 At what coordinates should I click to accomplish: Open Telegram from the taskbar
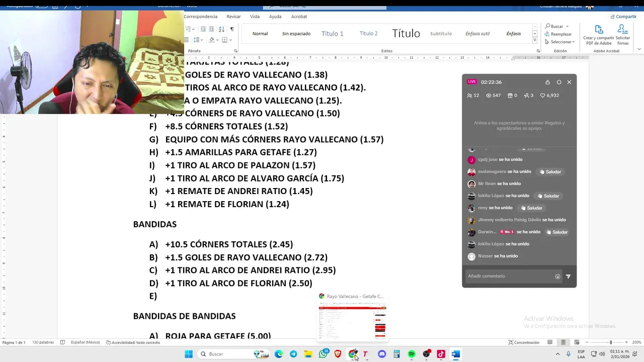(x=293, y=354)
